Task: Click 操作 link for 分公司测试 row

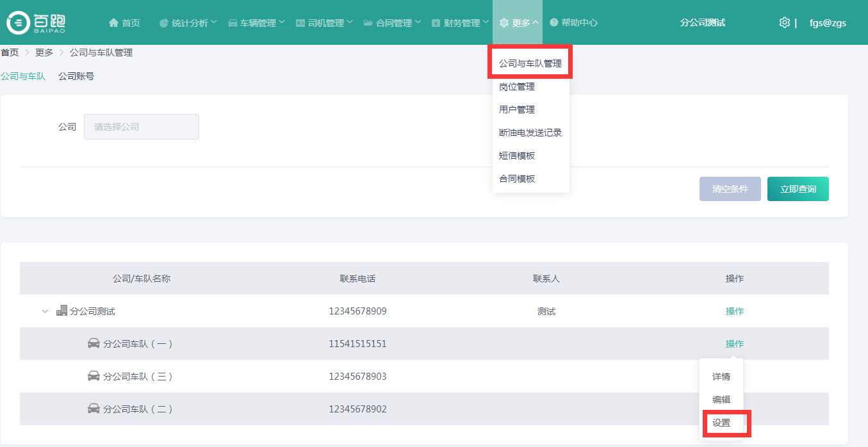Action: coord(734,311)
